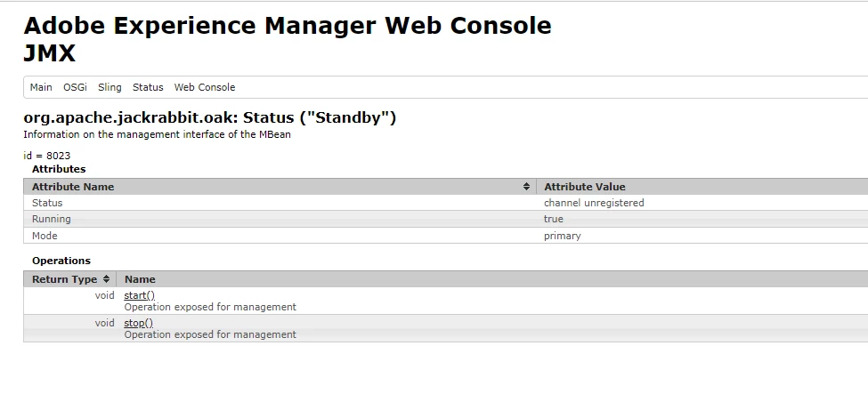Image resolution: width=868 pixels, height=402 pixels.
Task: Click the 'id = 8023' text
Action: click(47, 156)
